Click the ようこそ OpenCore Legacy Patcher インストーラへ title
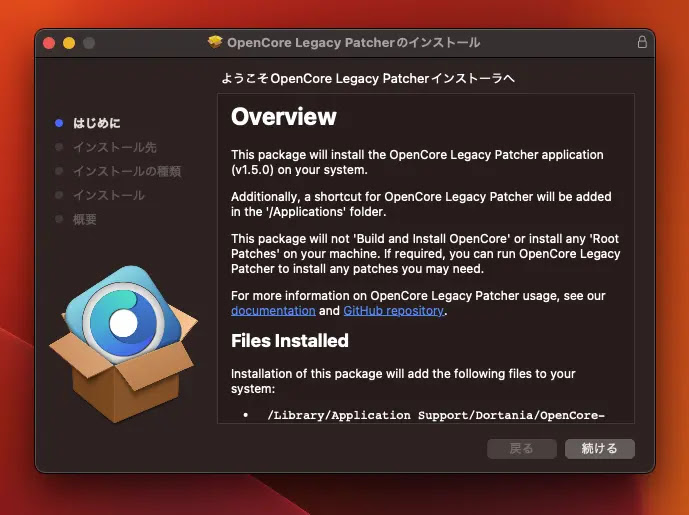Screen dimensions: 689x515 tap(368, 79)
